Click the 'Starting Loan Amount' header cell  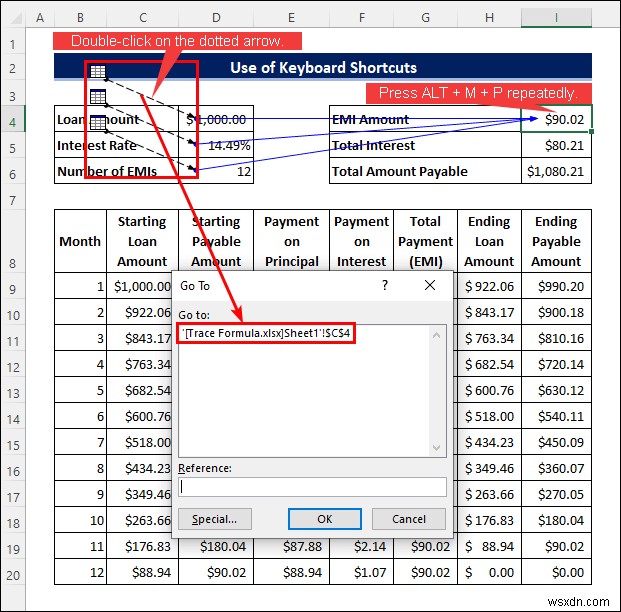(x=143, y=241)
